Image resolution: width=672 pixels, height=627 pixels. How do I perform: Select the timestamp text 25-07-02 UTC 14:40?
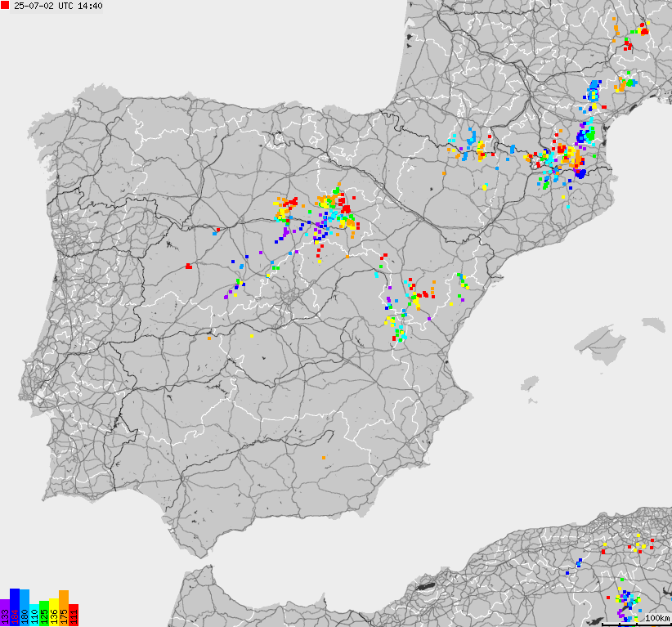click(58, 6)
